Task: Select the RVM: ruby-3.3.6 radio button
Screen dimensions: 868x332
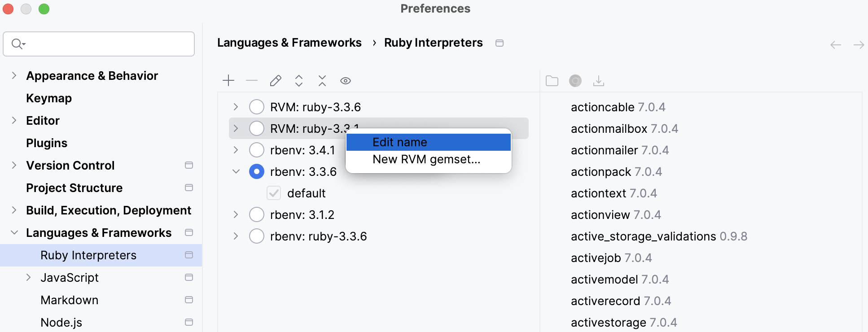Action: coord(257,107)
